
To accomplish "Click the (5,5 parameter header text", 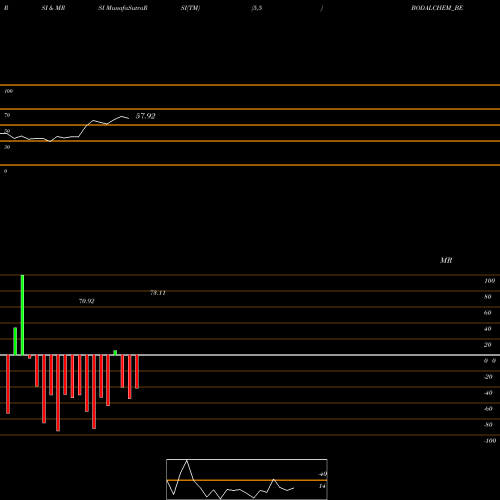I will pyautogui.click(x=257, y=8).
